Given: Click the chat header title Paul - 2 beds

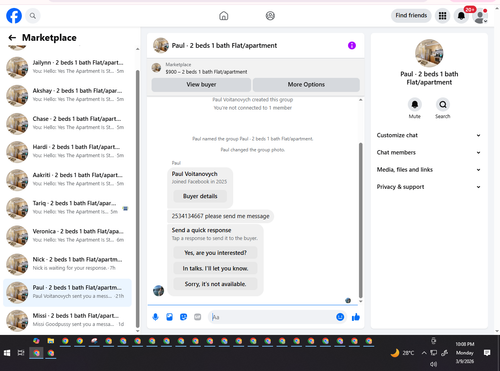Looking at the screenshot, I should pyautogui.click(x=224, y=45).
